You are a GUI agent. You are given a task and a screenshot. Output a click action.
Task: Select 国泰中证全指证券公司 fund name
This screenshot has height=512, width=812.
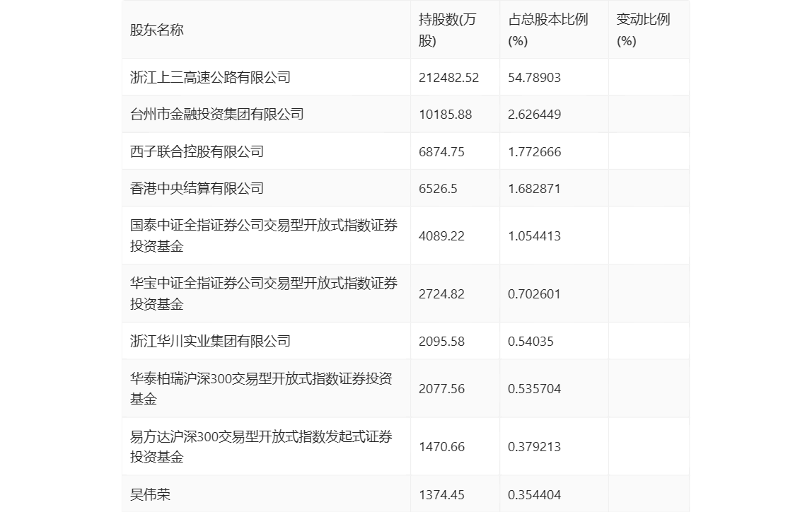pyautogui.click(x=264, y=235)
